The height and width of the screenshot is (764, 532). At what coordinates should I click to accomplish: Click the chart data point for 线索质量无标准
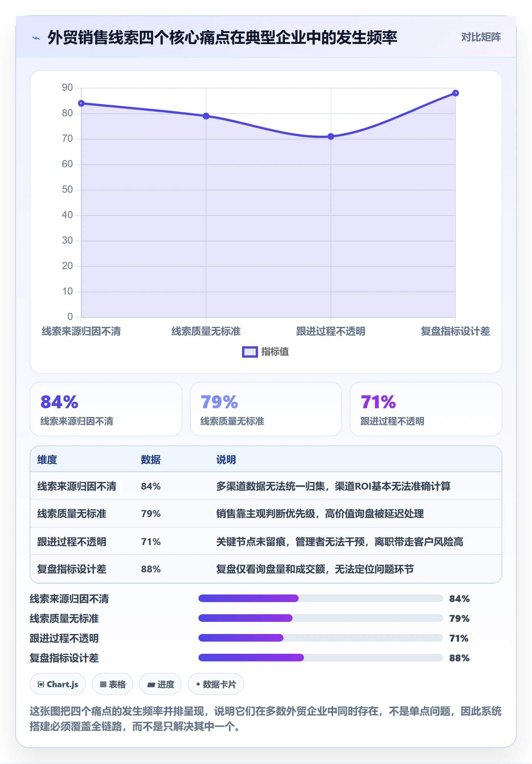click(206, 116)
